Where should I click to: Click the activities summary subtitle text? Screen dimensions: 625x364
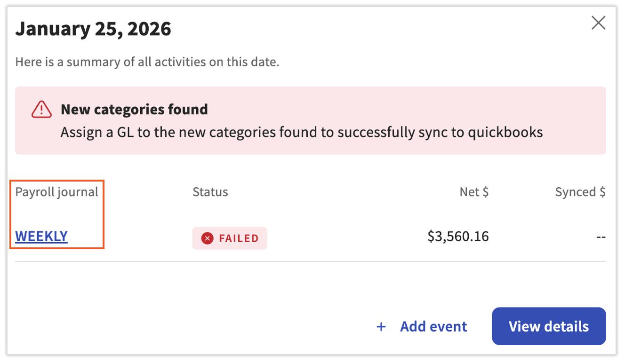147,62
